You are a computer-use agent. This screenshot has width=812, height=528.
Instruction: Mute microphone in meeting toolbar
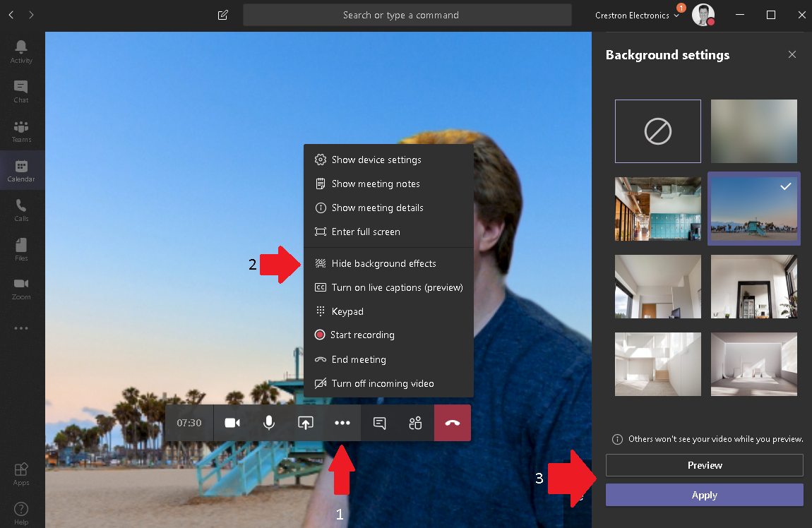point(268,423)
